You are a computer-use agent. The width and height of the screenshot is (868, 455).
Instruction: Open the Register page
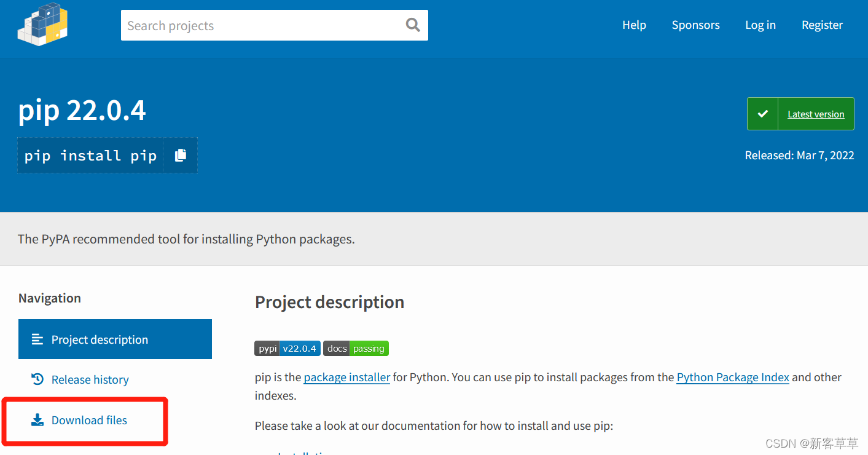[822, 25]
